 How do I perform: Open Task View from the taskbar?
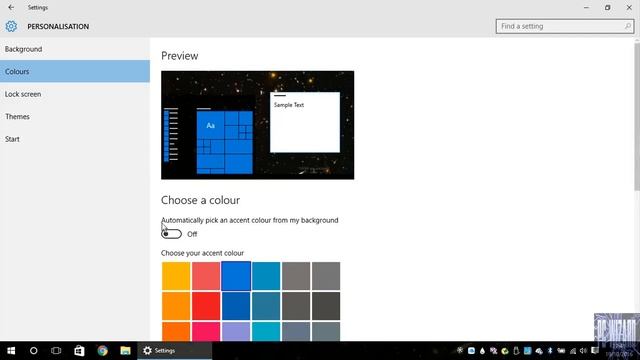point(56,351)
